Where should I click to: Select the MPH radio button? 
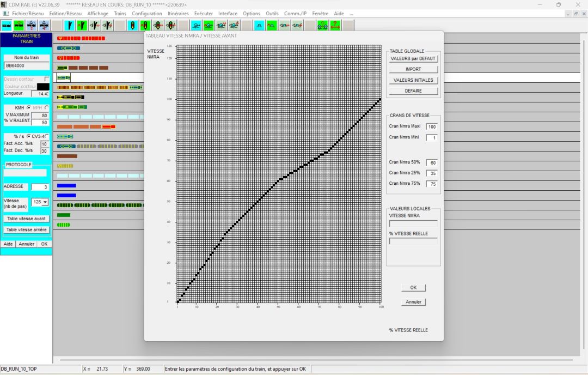click(46, 108)
